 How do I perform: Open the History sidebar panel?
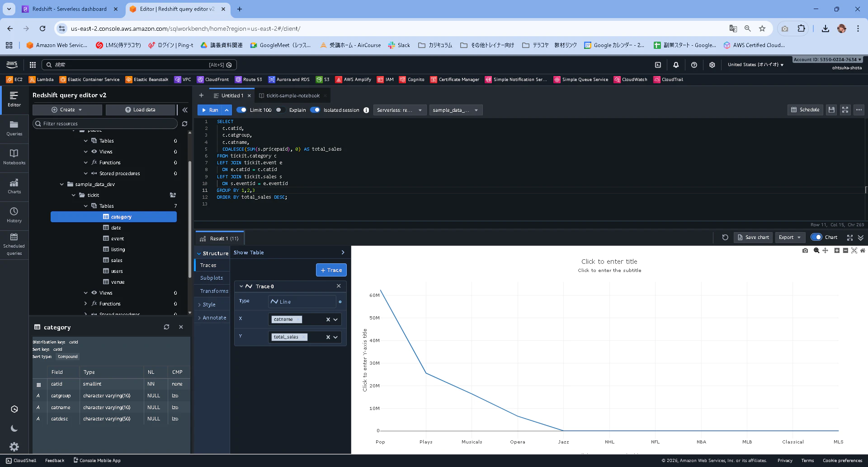click(x=14, y=214)
